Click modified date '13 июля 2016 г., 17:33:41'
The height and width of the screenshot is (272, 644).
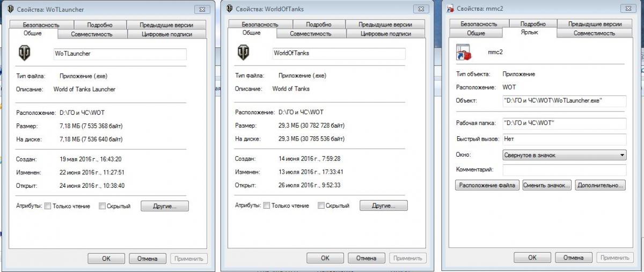(311, 172)
